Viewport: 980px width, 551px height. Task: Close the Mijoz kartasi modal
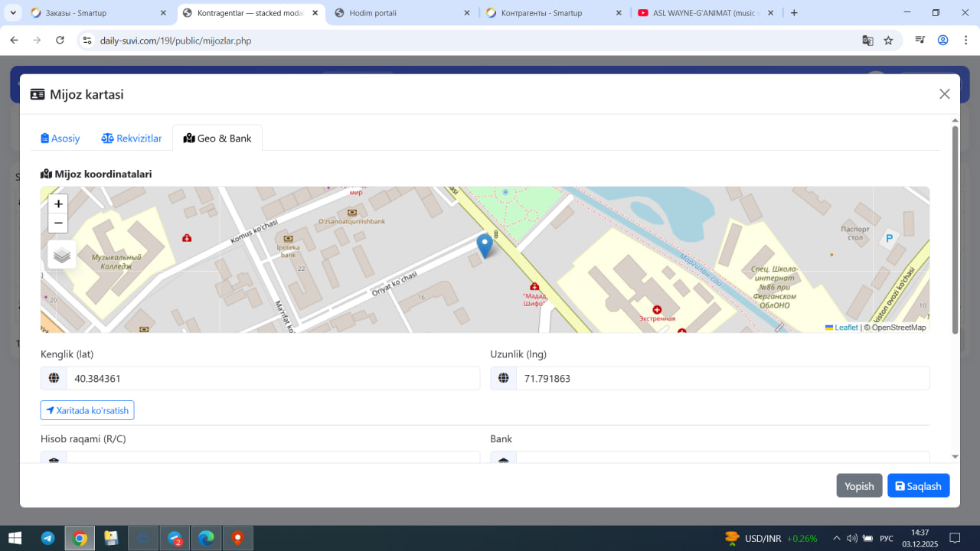[944, 94]
